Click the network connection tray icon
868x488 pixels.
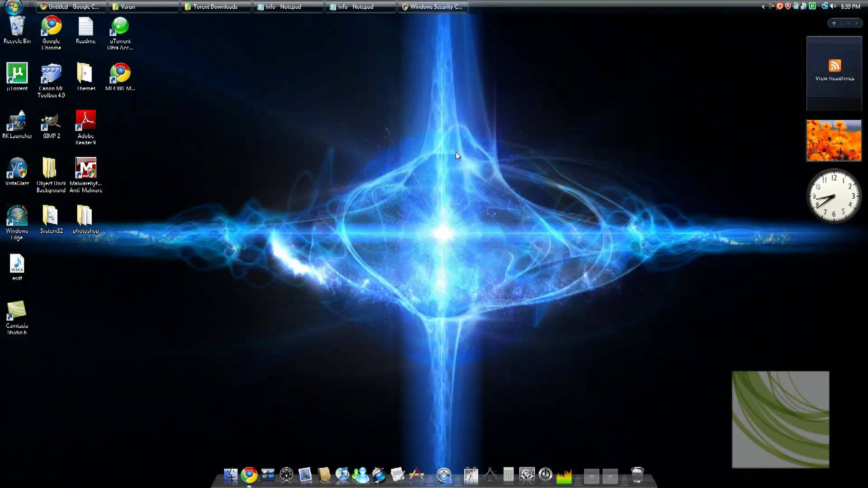[825, 6]
